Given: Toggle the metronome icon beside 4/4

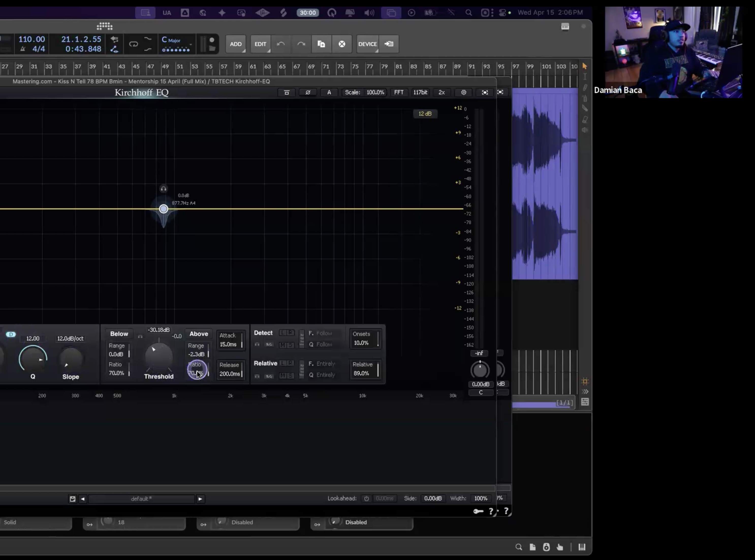Looking at the screenshot, I should click(23, 49).
